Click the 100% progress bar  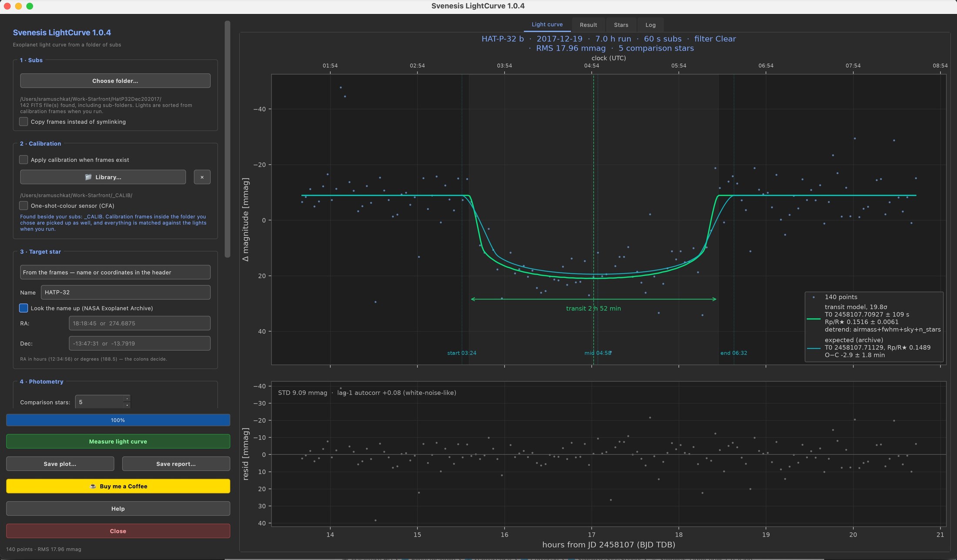click(118, 420)
